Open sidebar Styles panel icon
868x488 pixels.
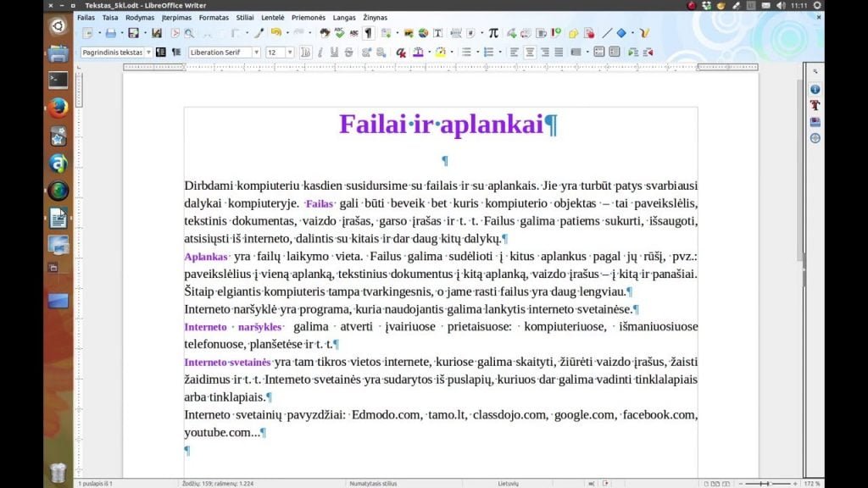click(x=815, y=105)
